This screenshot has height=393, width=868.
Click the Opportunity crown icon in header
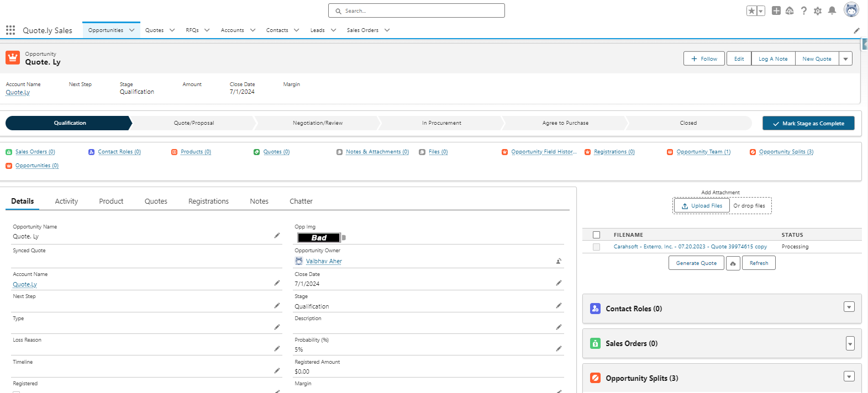(x=13, y=58)
